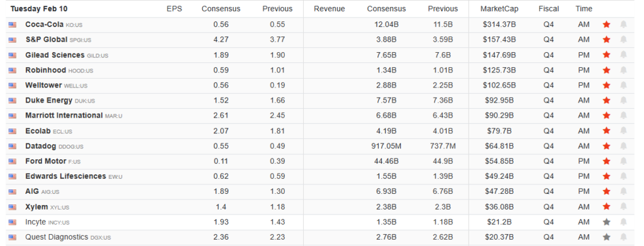
Task: Enable alert bell for Edwards Lifesciences
Action: pos(623,177)
